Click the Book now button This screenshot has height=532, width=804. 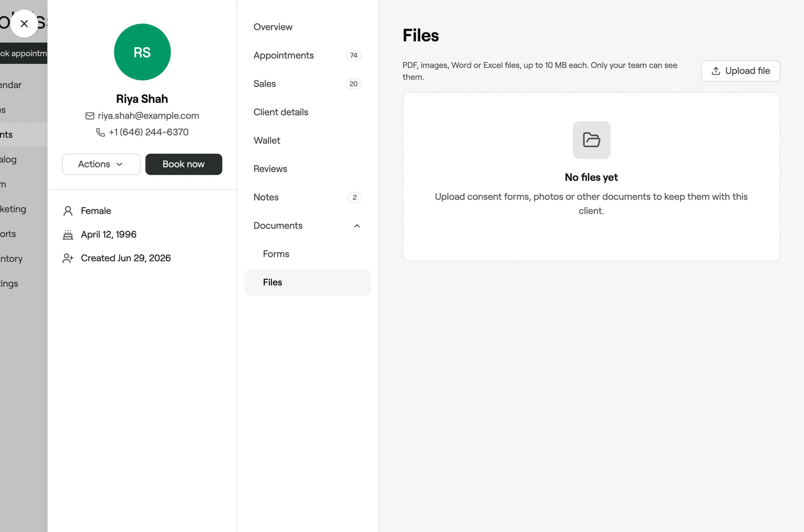183,164
